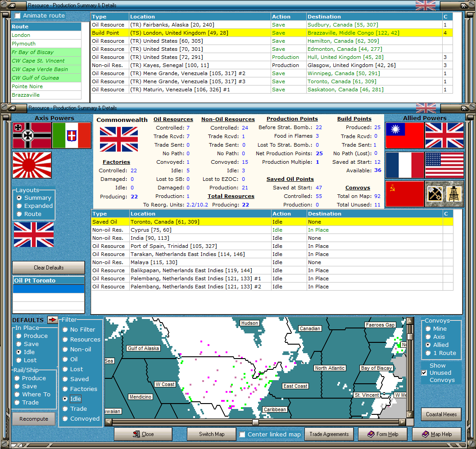
Task: Set In Place default to Produce
Action: 18,336
